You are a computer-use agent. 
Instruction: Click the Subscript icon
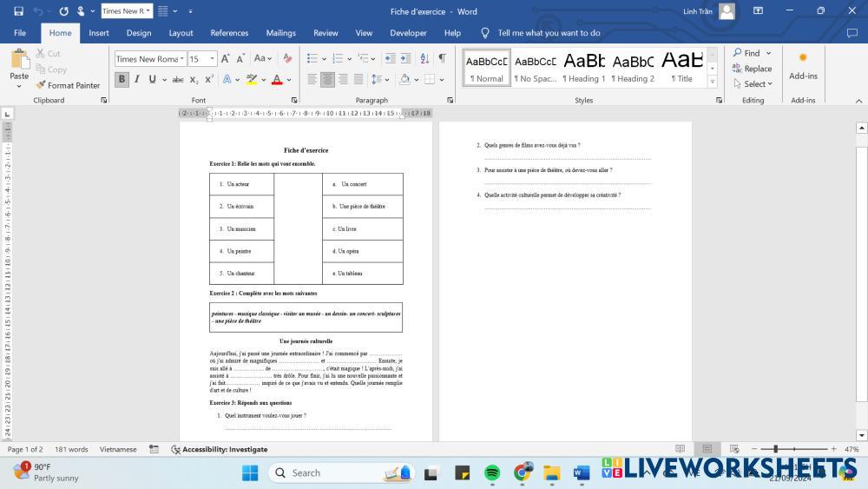pyautogui.click(x=194, y=80)
